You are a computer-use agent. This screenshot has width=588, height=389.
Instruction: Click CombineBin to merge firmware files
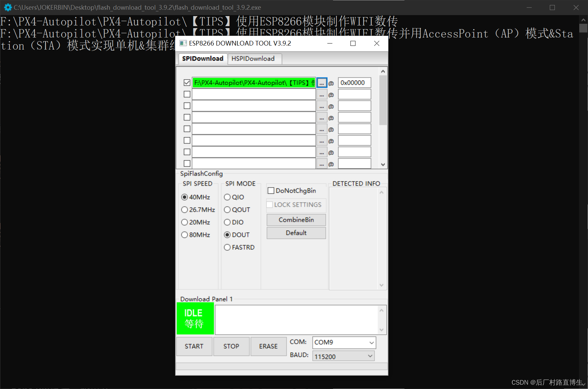click(296, 220)
